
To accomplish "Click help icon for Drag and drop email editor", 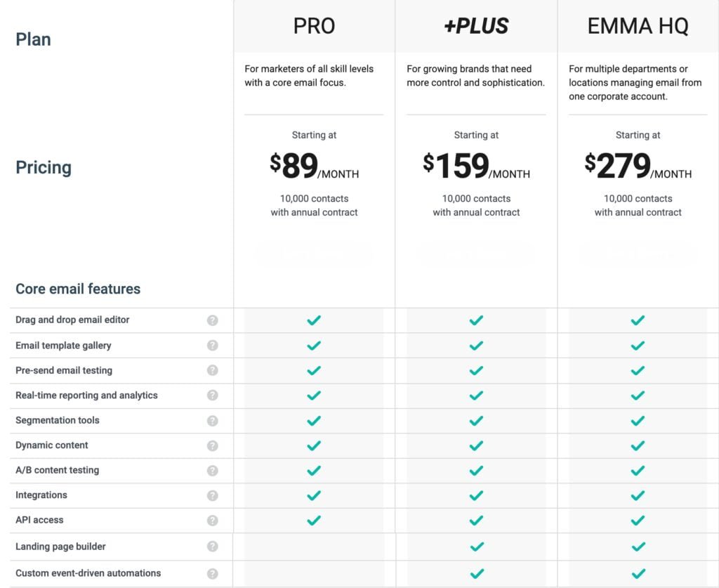I will [x=213, y=320].
